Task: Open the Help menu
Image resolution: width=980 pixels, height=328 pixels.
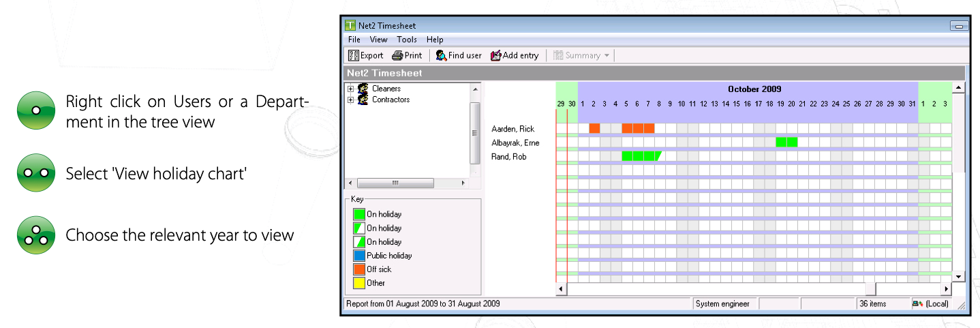Action: click(435, 40)
